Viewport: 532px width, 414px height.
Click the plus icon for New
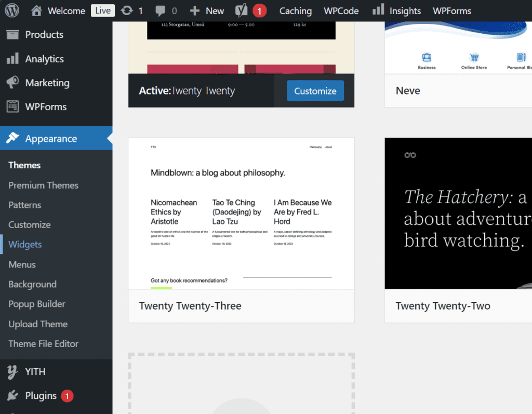194,11
